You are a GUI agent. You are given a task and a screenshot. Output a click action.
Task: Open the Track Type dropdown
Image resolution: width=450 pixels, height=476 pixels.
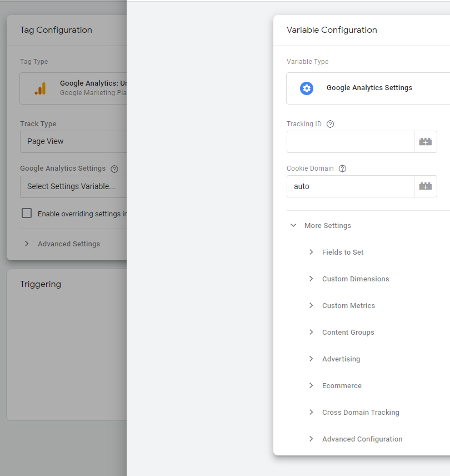(x=73, y=142)
